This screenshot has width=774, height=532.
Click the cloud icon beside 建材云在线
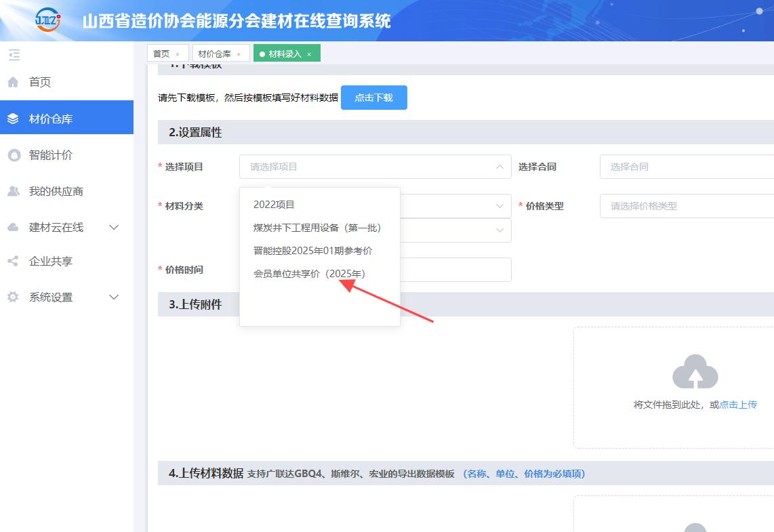pyautogui.click(x=13, y=227)
